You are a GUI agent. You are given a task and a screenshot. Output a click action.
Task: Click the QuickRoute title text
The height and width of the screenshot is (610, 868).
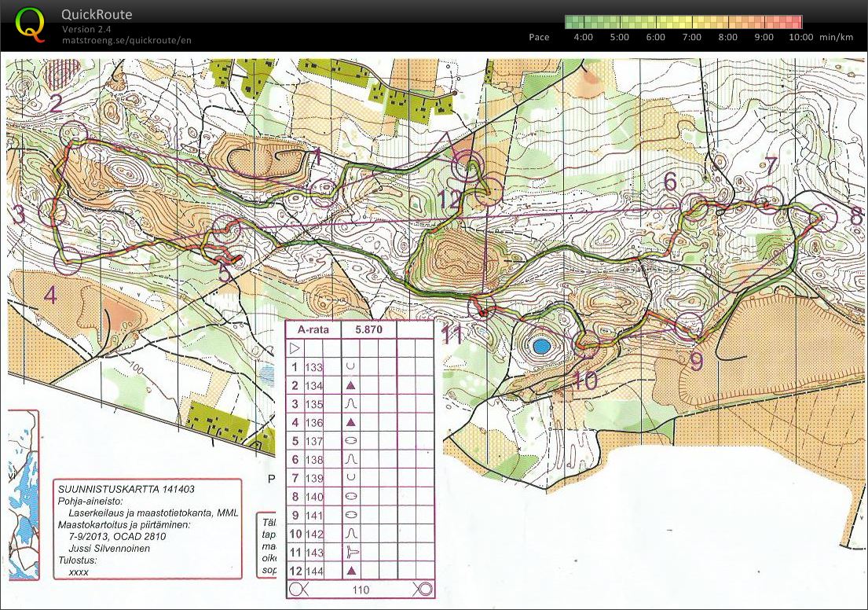point(97,15)
